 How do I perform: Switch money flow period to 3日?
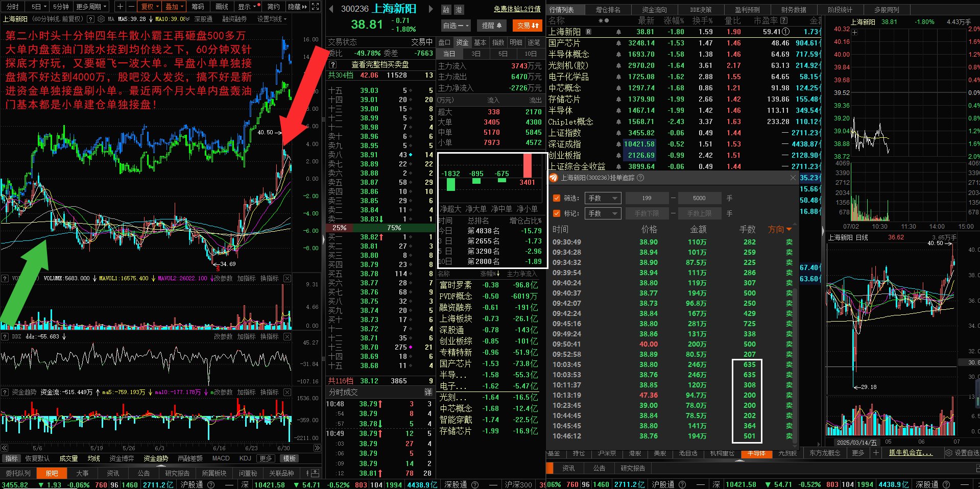coord(476,54)
